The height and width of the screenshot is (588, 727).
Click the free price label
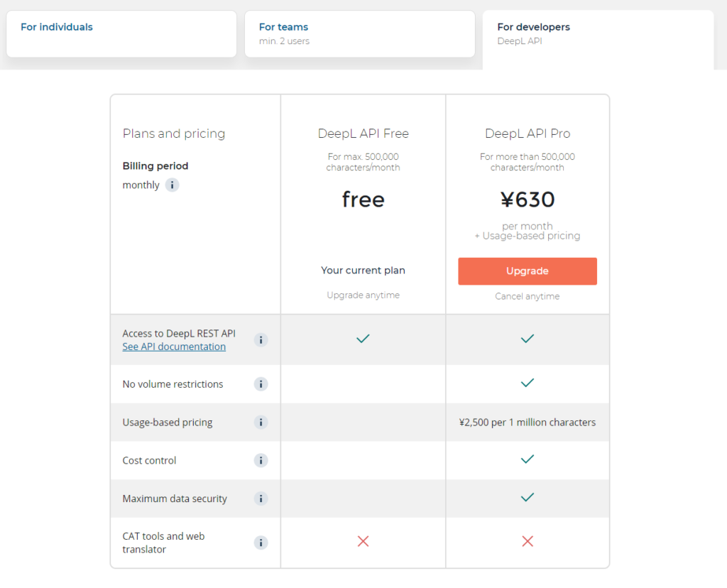(x=363, y=200)
